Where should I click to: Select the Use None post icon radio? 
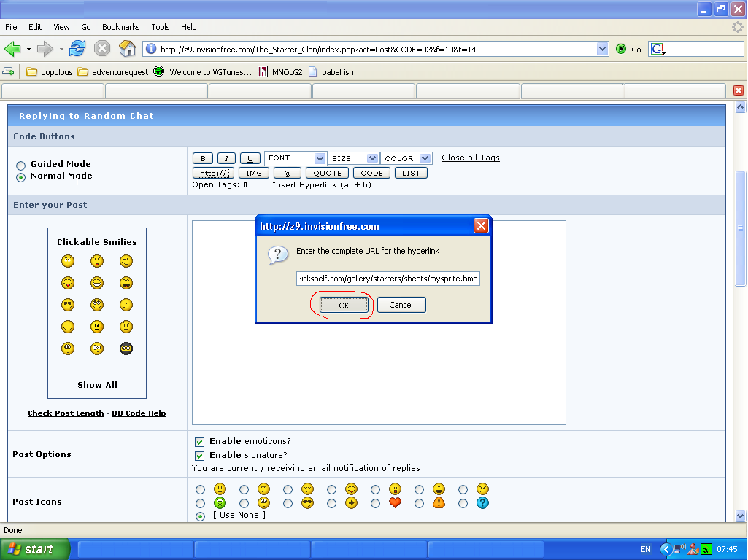[201, 516]
